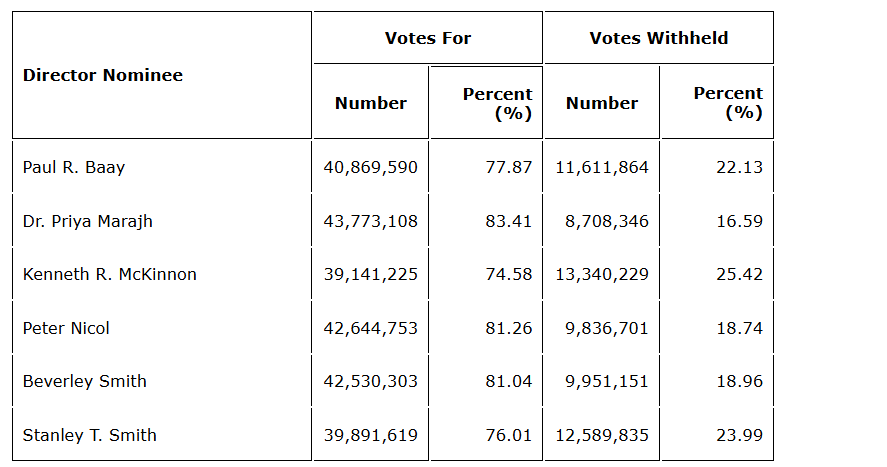The width and height of the screenshot is (887, 467).
Task: Click the Votes For header cell
Action: 427,38
